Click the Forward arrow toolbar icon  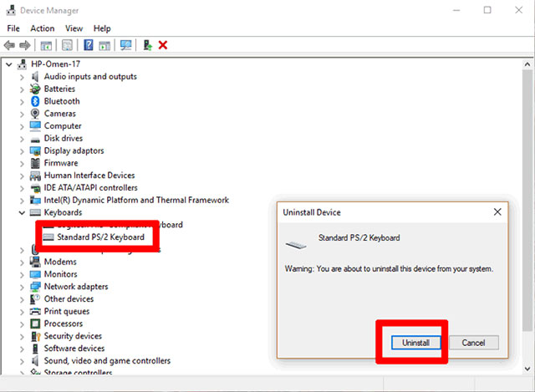pyautogui.click(x=25, y=45)
